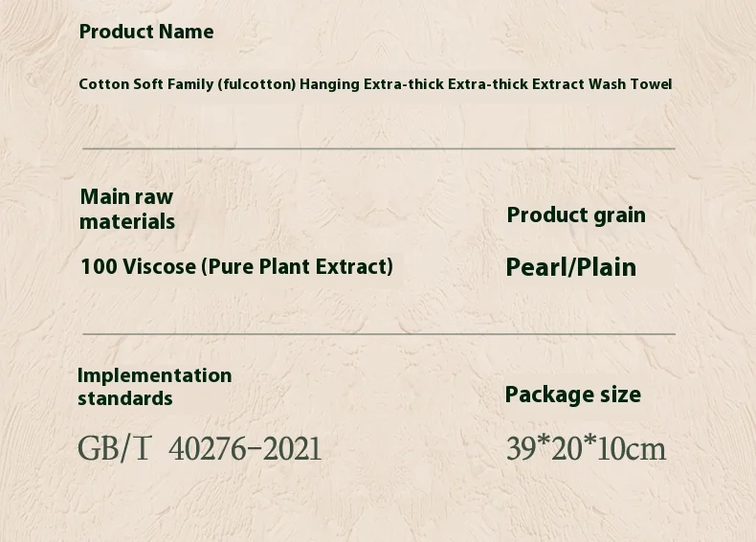Click the 'GB/T' prefix text

(115, 448)
